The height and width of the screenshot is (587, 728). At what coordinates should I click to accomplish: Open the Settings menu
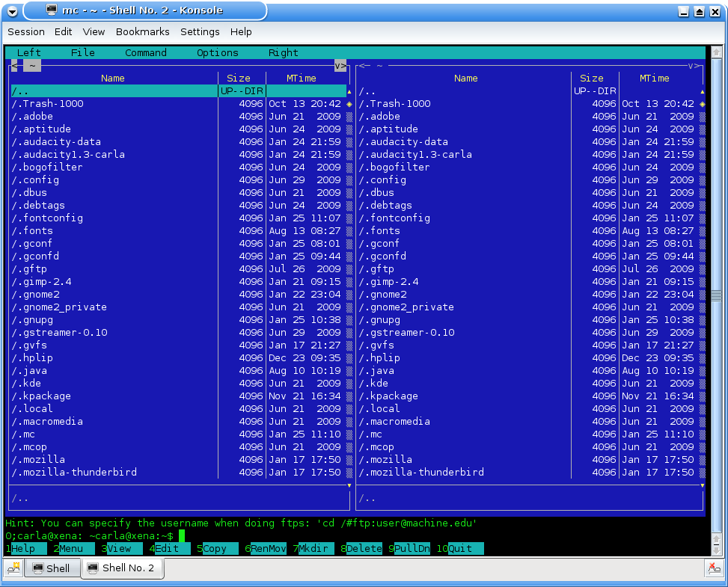(200, 31)
